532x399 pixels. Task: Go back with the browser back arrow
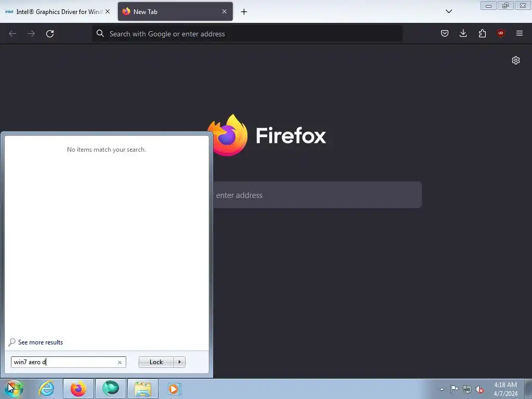pos(12,34)
